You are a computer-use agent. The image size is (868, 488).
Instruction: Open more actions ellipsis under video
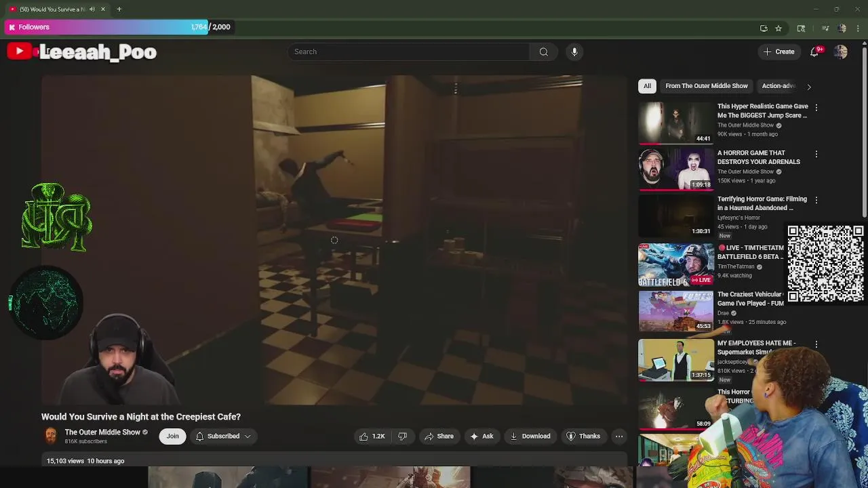pyautogui.click(x=619, y=436)
